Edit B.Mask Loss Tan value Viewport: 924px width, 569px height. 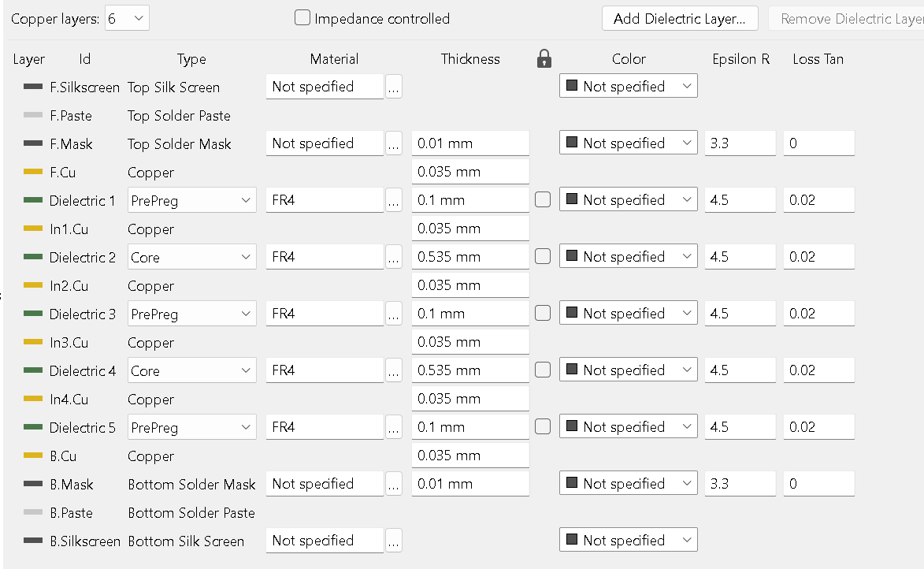[819, 484]
